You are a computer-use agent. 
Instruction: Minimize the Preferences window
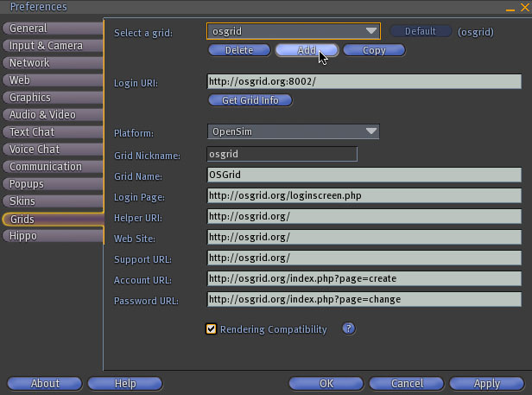[510, 8]
